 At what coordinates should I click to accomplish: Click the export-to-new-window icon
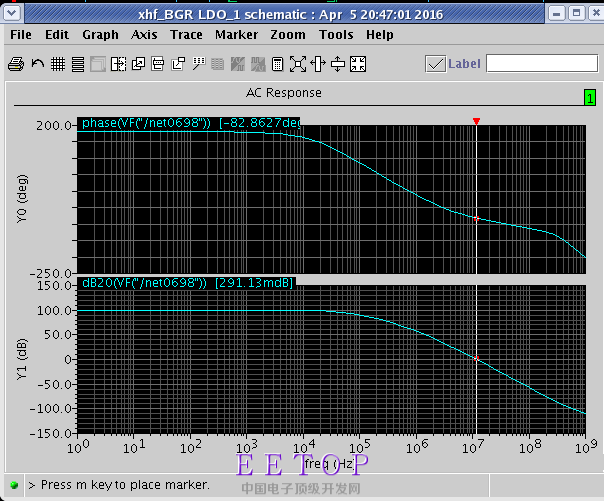[178, 64]
